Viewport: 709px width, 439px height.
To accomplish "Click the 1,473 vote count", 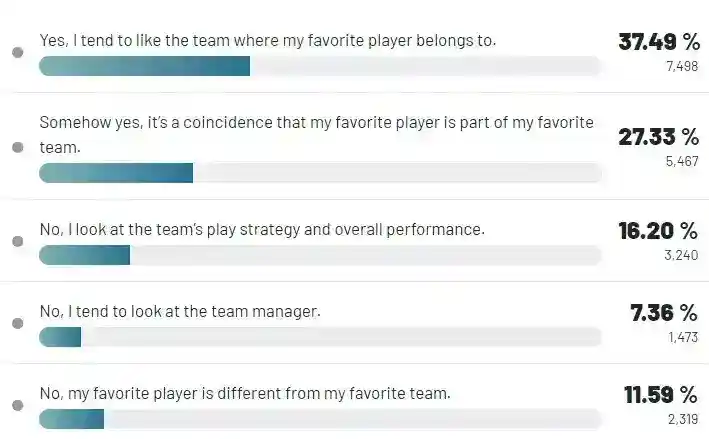I will 683,338.
